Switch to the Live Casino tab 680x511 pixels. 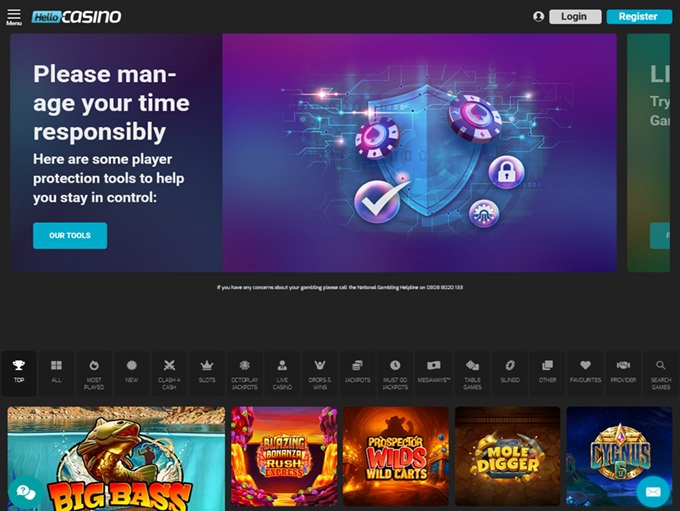pyautogui.click(x=282, y=373)
